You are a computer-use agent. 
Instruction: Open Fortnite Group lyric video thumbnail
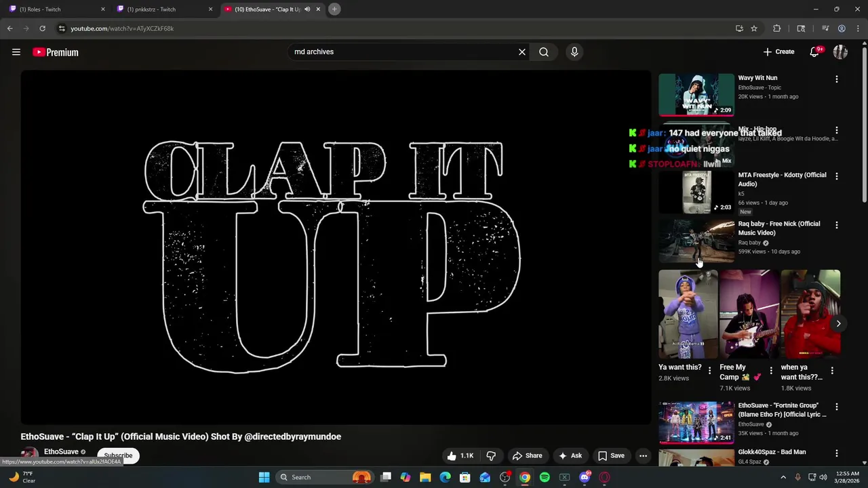[x=696, y=422]
